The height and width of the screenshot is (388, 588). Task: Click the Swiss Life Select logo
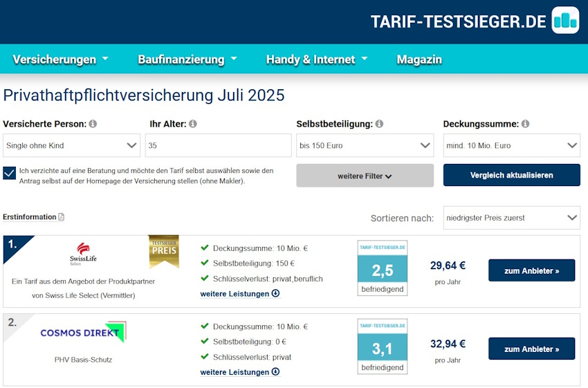click(83, 254)
